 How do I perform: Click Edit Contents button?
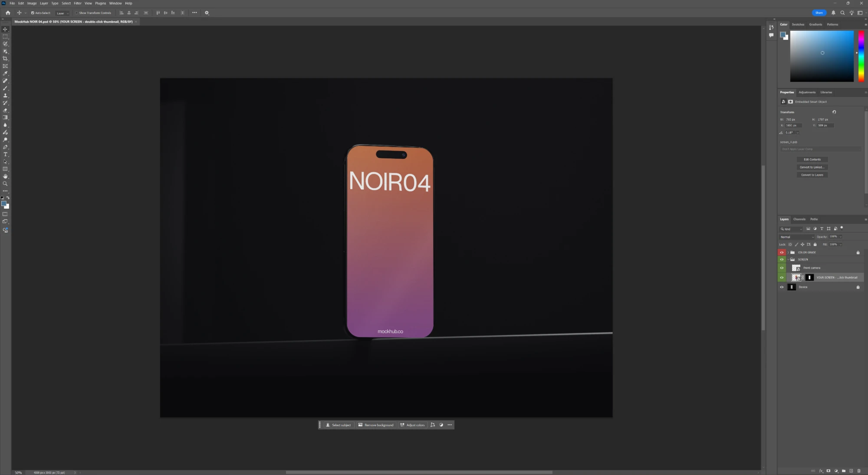click(x=812, y=160)
